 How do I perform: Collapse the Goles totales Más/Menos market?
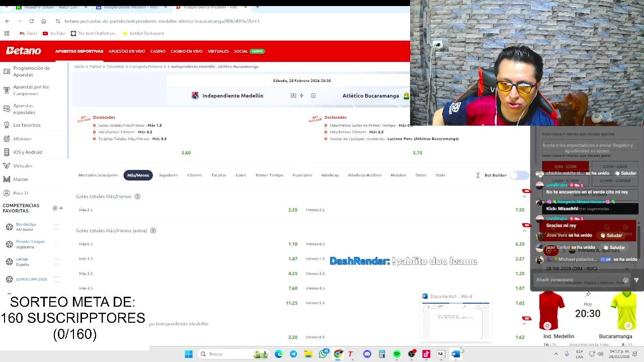point(524,197)
